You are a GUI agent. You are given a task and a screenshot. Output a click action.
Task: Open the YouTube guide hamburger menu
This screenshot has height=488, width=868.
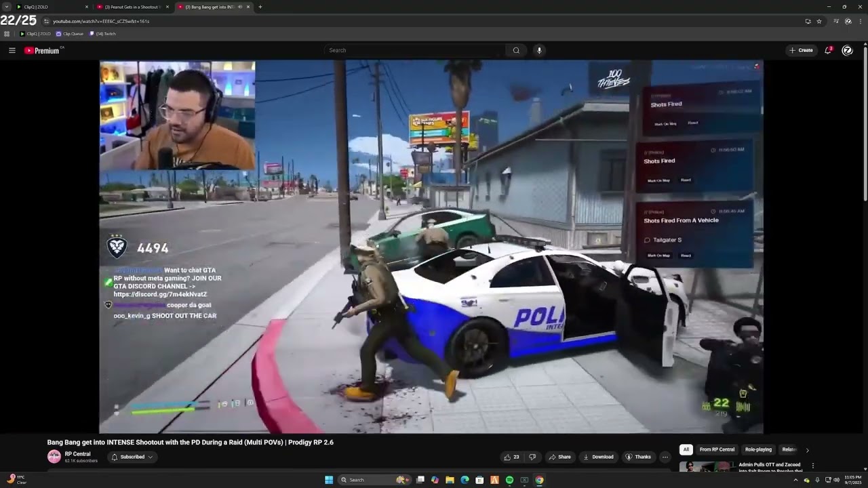pyautogui.click(x=12, y=50)
